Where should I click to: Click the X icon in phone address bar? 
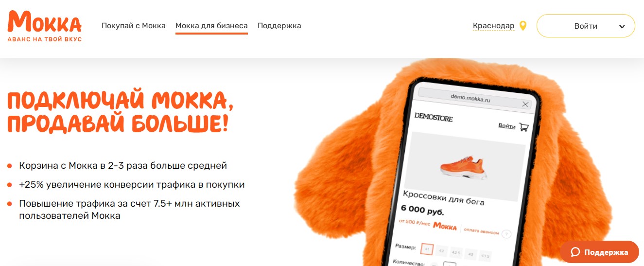525,105
